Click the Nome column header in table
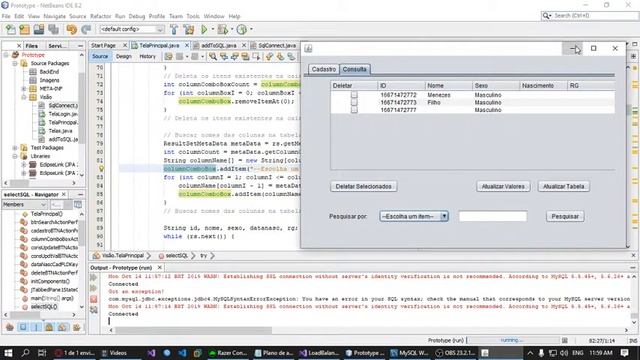The width and height of the screenshot is (640, 360). (x=448, y=86)
